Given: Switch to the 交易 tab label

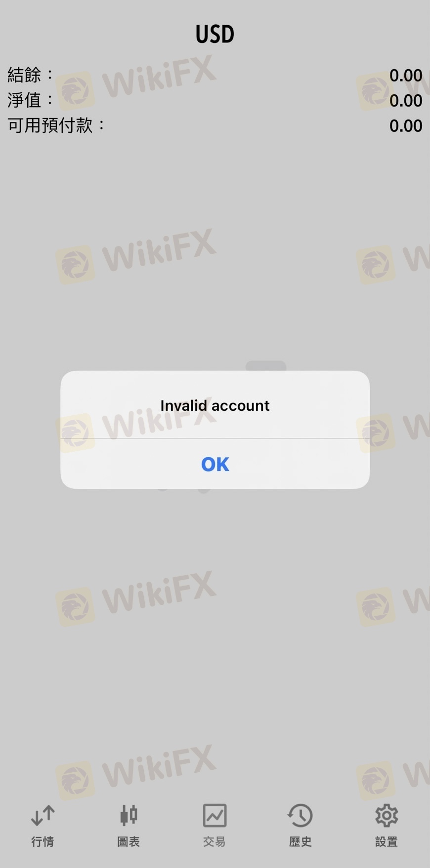Looking at the screenshot, I should click(215, 841).
